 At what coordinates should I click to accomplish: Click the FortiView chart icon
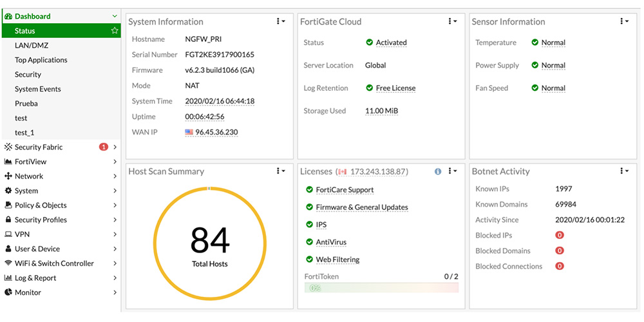8,162
